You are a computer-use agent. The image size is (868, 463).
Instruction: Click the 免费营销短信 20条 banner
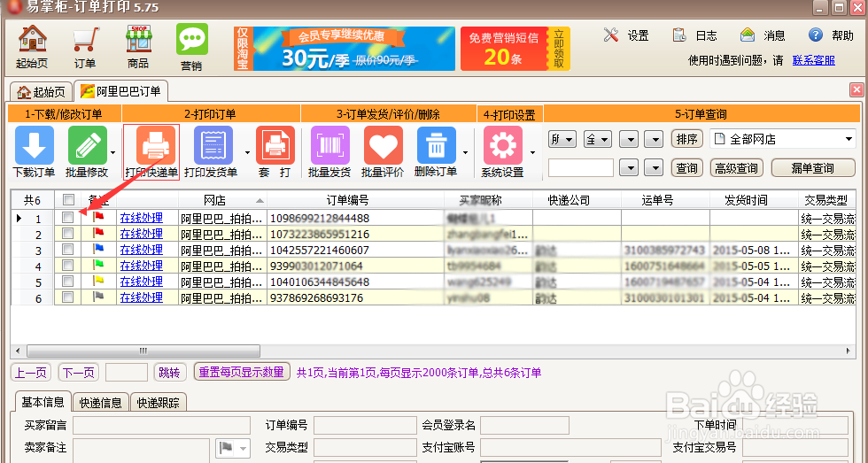click(x=515, y=49)
